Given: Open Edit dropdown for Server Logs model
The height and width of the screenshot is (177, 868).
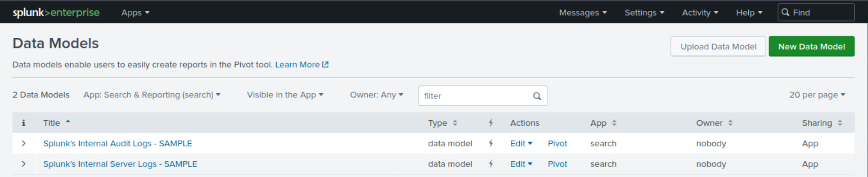Looking at the screenshot, I should [521, 164].
